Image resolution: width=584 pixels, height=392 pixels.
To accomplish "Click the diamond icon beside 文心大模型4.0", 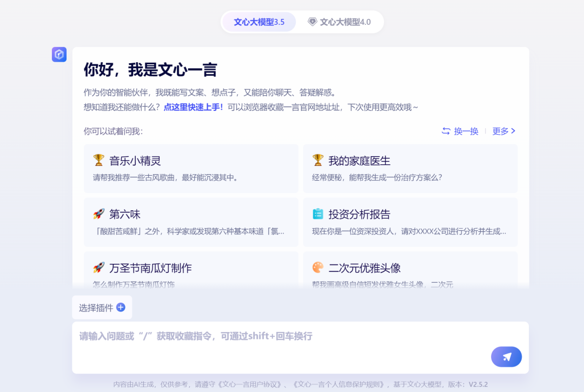I will [312, 22].
